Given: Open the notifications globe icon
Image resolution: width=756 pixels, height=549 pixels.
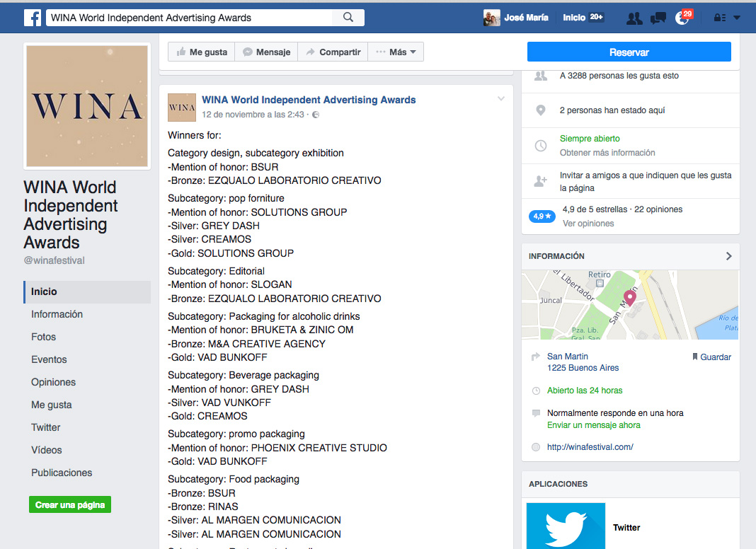Looking at the screenshot, I should pos(682,18).
